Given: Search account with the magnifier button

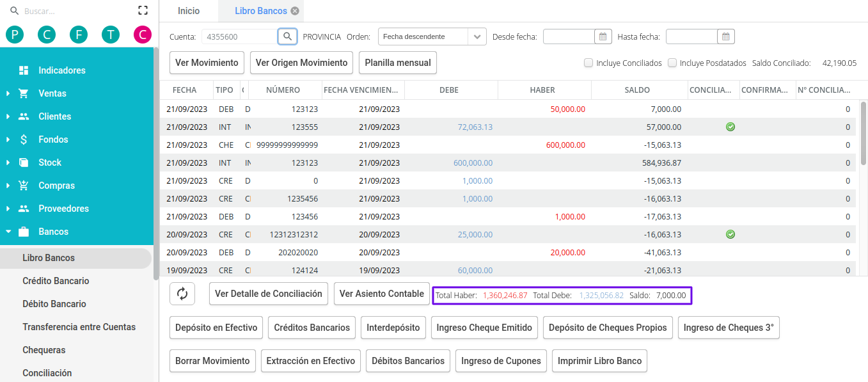Looking at the screenshot, I should click(288, 36).
